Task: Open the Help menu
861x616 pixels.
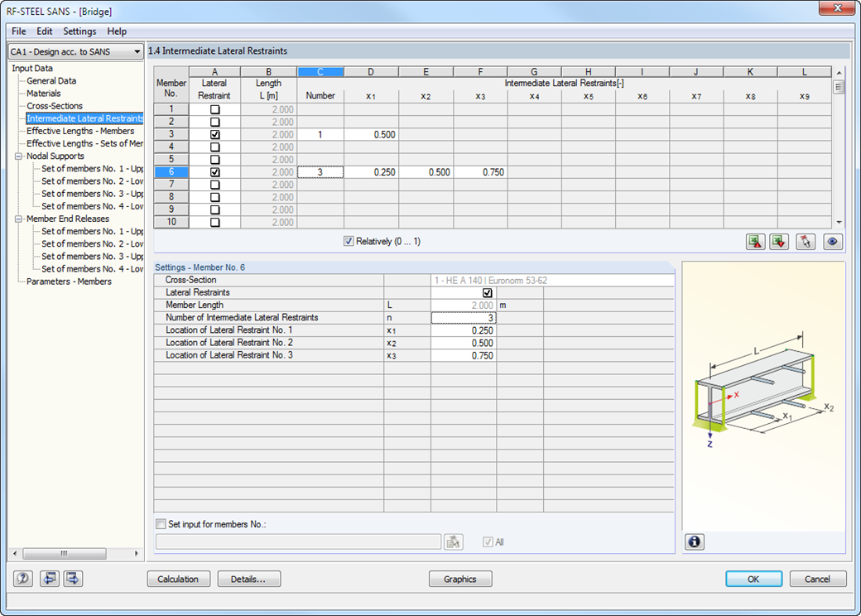Action: 117,31
